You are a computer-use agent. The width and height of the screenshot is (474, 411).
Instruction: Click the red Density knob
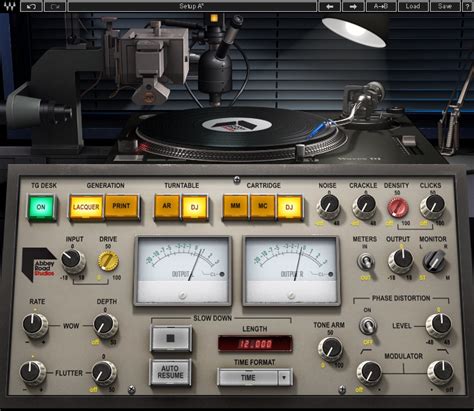pyautogui.click(x=398, y=207)
